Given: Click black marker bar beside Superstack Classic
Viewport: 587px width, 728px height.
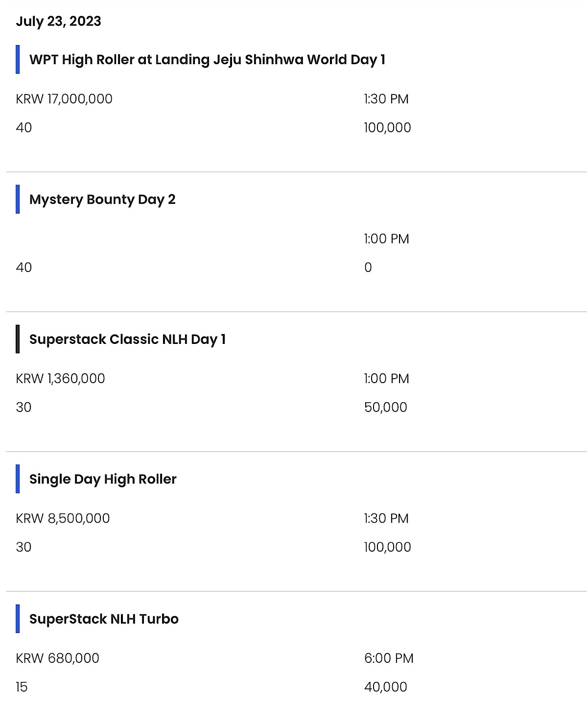Looking at the screenshot, I should [18, 339].
